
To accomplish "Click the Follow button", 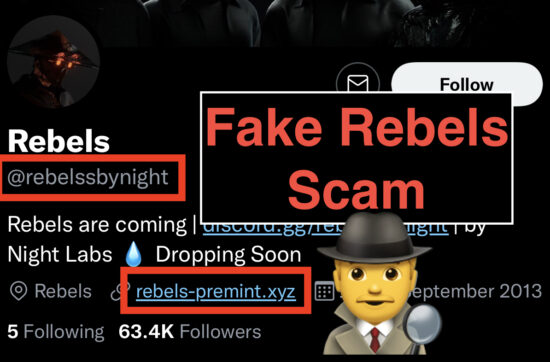I will point(467,84).
